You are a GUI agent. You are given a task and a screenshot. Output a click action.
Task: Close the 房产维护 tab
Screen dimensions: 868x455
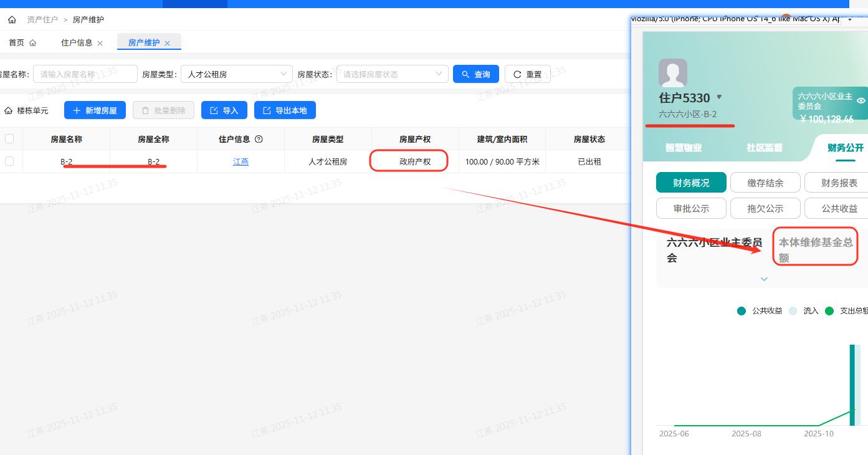(167, 44)
